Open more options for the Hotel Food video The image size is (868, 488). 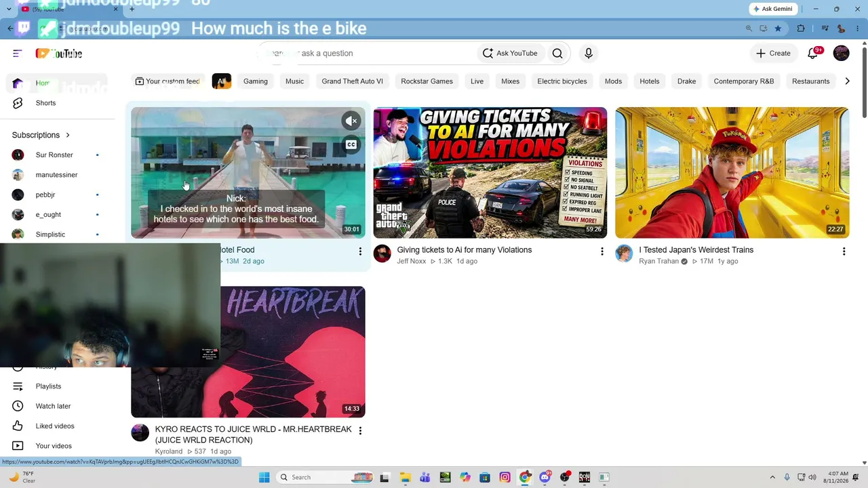tap(360, 251)
